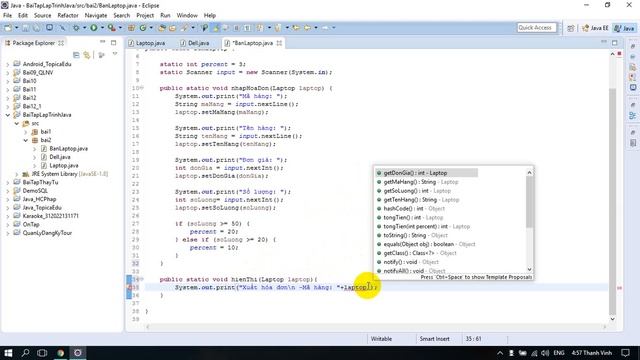Click the editor horizontal scrollbar

click(x=376, y=327)
